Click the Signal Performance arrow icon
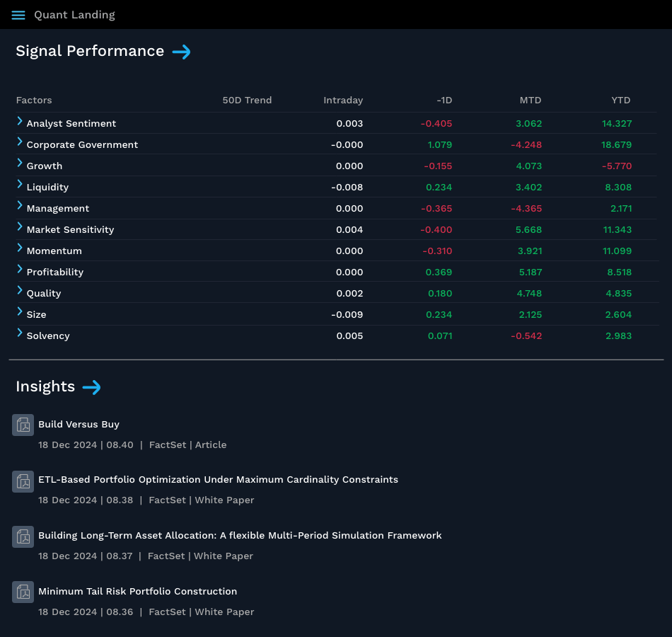This screenshot has height=637, width=672. [182, 52]
